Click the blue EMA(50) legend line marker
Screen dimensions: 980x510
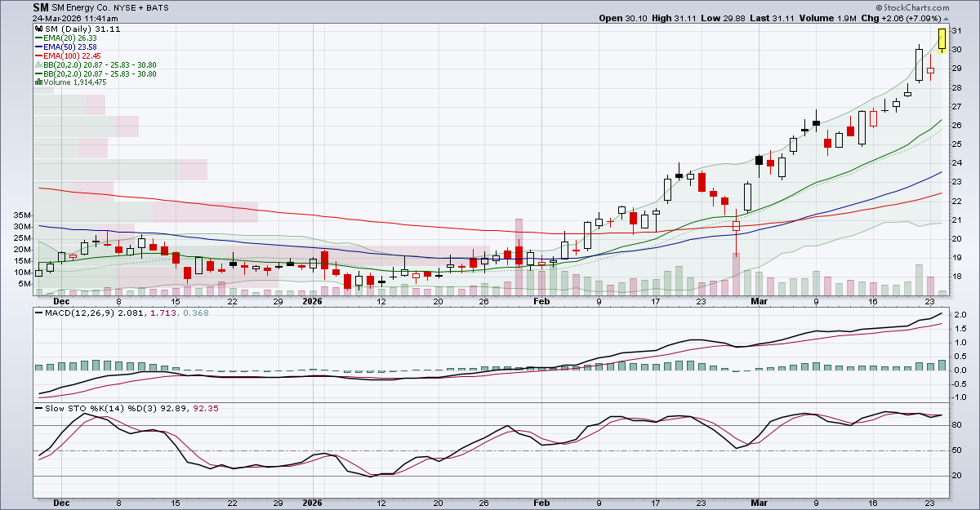click(38, 47)
